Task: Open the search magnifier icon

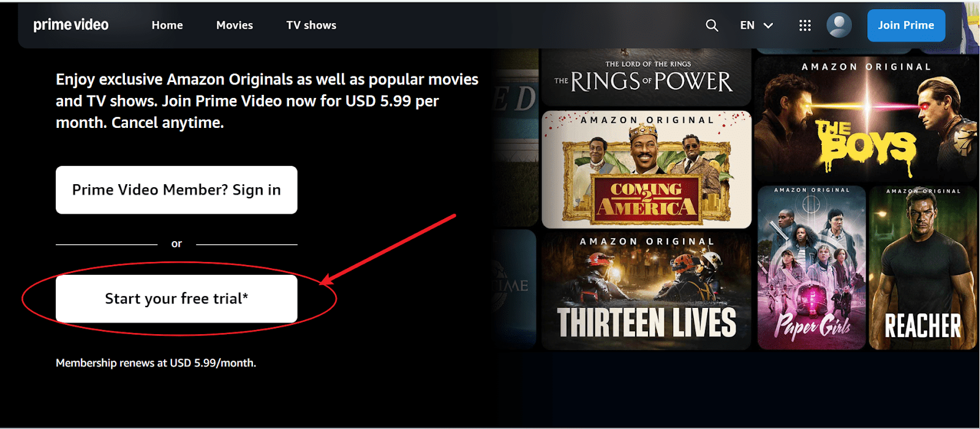Action: [712, 25]
